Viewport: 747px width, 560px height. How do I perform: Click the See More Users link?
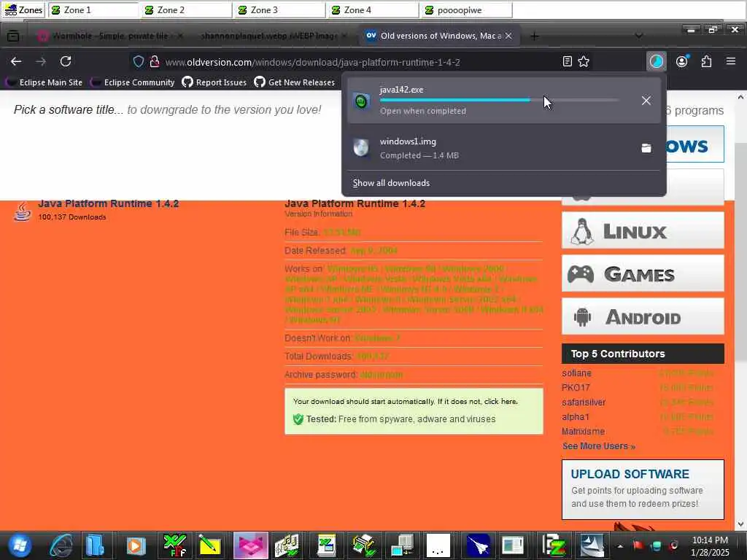click(598, 446)
